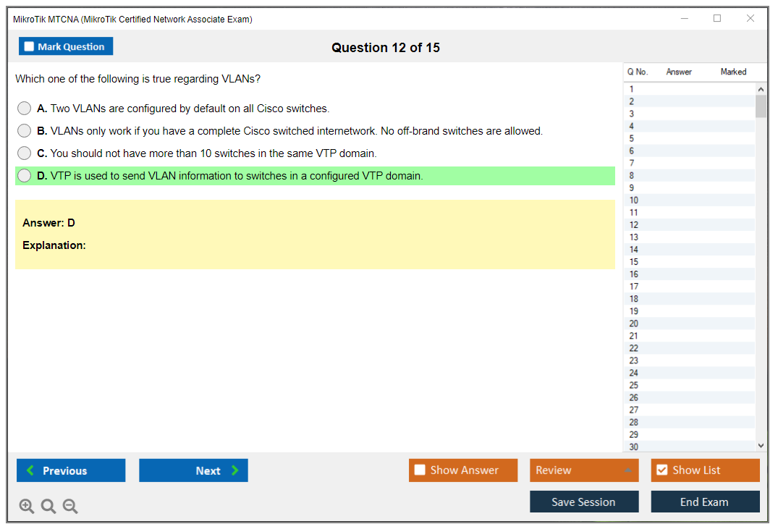Pick answer option C about VTP domain
This screenshot has height=532, width=778.
(x=25, y=153)
